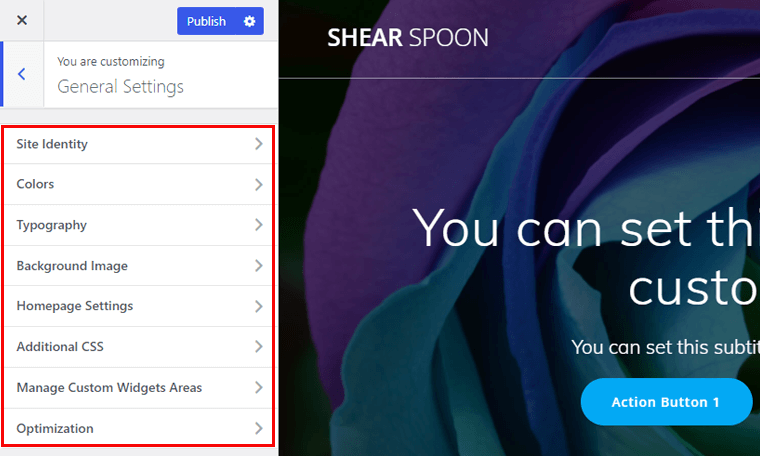Expand the Homepage Settings chevron
Image resolution: width=760 pixels, height=456 pixels.
tap(259, 306)
